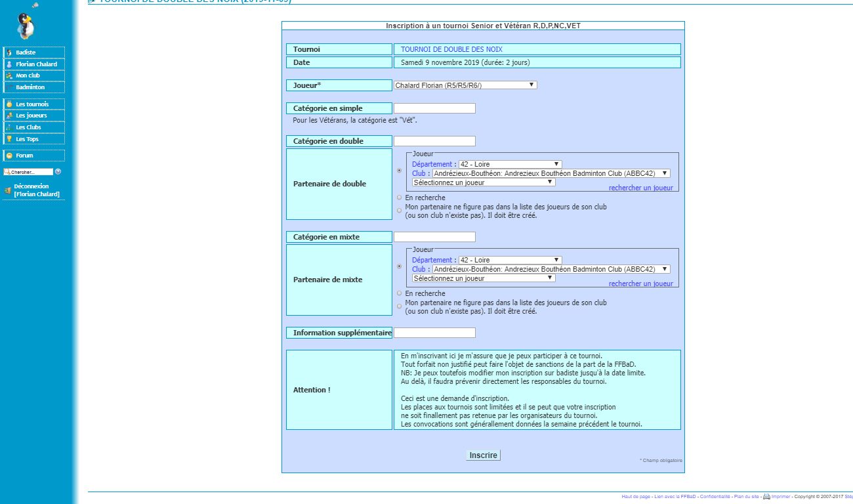The image size is (853, 504).
Task: Open Florian Chalard profile menu item
Action: pyautogui.click(x=34, y=64)
